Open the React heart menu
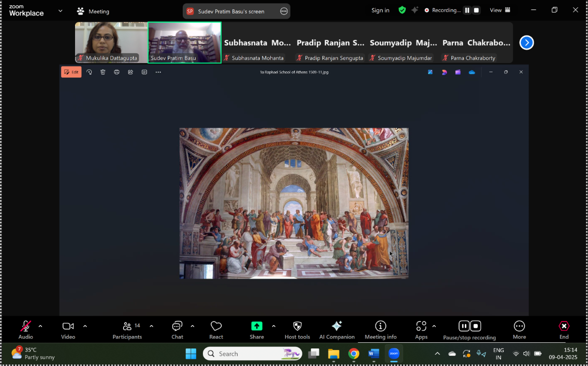The height and width of the screenshot is (366, 588). [x=216, y=330]
